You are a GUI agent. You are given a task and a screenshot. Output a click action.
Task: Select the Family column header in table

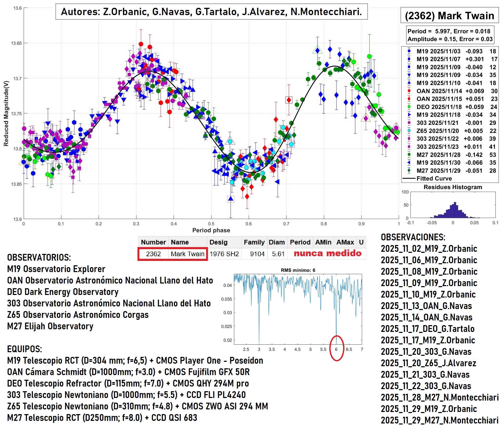tap(254, 242)
